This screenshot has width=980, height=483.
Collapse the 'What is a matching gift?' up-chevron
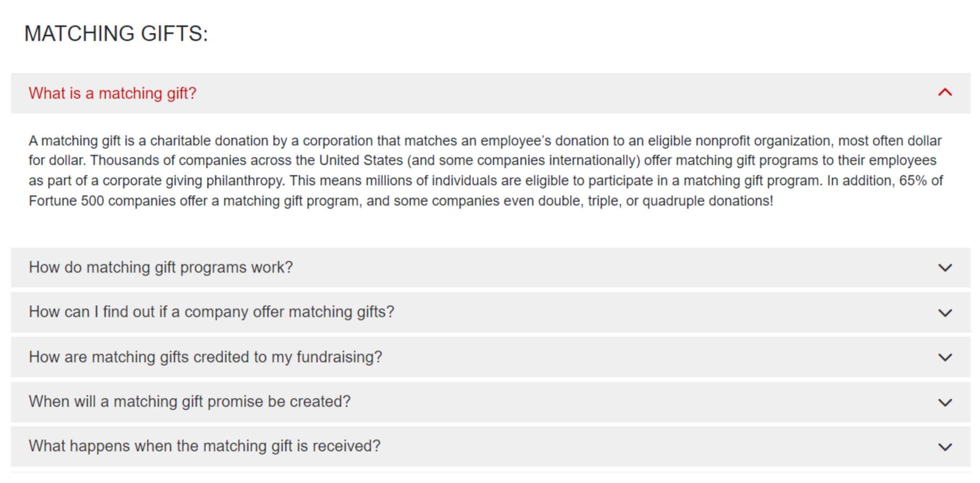click(x=945, y=92)
